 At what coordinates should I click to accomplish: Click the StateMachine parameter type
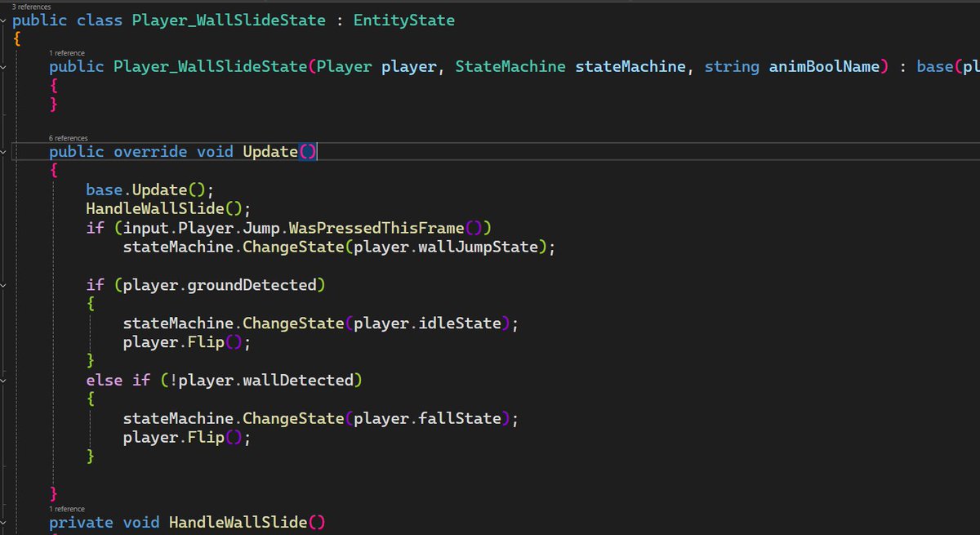pos(510,67)
